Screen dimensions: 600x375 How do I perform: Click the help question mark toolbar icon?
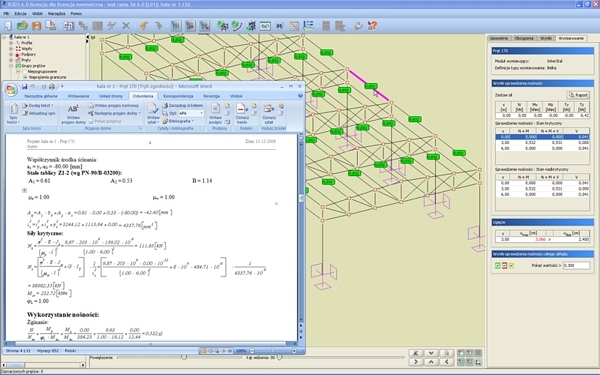(372, 26)
